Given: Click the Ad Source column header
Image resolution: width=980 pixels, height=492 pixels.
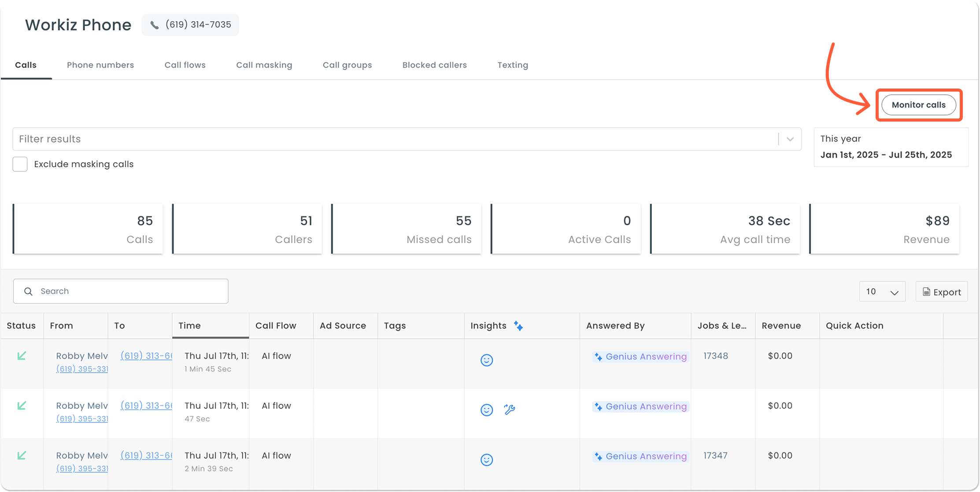Looking at the screenshot, I should point(345,326).
